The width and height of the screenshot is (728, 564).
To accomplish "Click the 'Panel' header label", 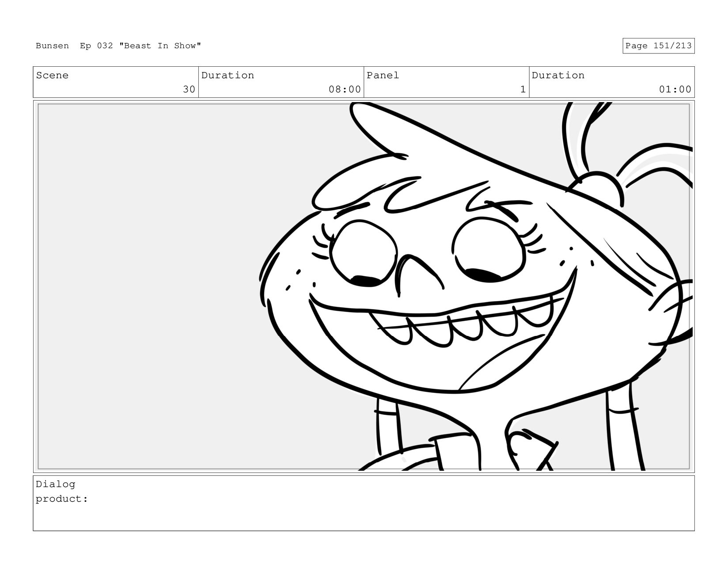I will click(383, 75).
